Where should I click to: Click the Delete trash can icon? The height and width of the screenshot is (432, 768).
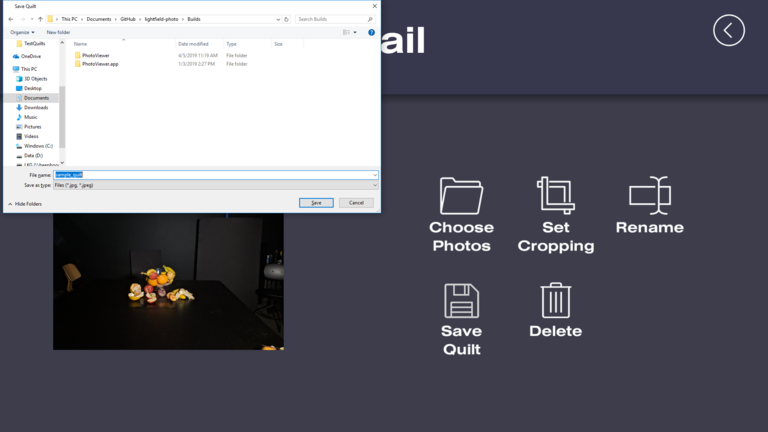point(555,301)
